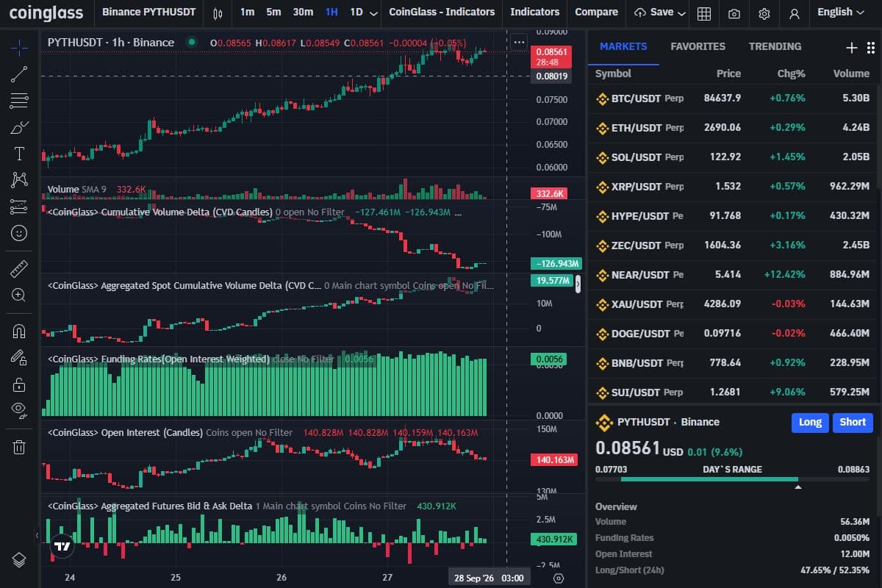Open the English language dropdown
882x588 pixels.
coord(841,12)
